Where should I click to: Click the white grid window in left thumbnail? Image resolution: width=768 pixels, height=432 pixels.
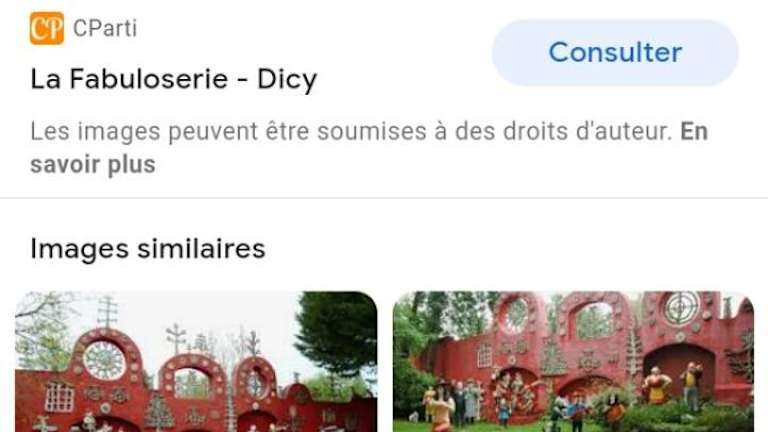[x=59, y=396]
